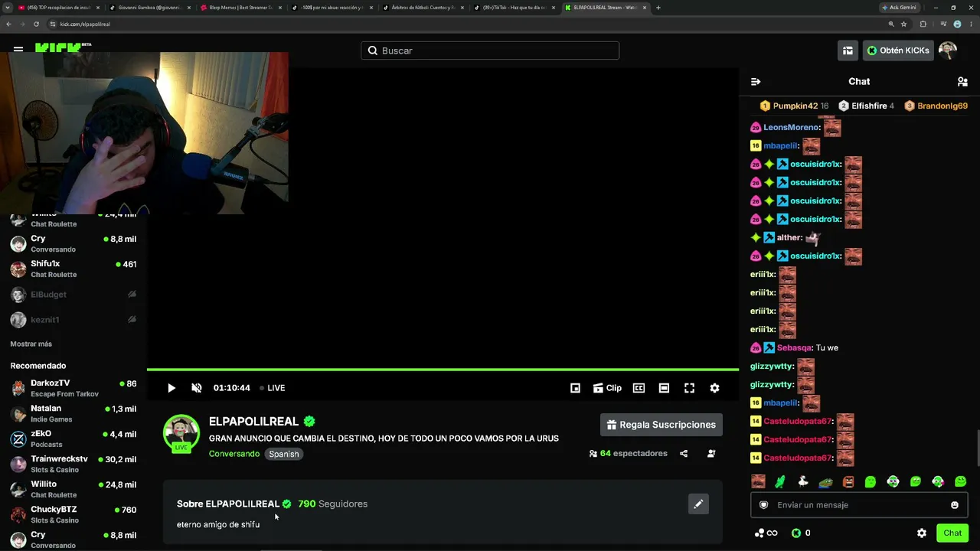Enter fullscreen on the video player
Screen dimensions: 980x551
click(x=689, y=388)
